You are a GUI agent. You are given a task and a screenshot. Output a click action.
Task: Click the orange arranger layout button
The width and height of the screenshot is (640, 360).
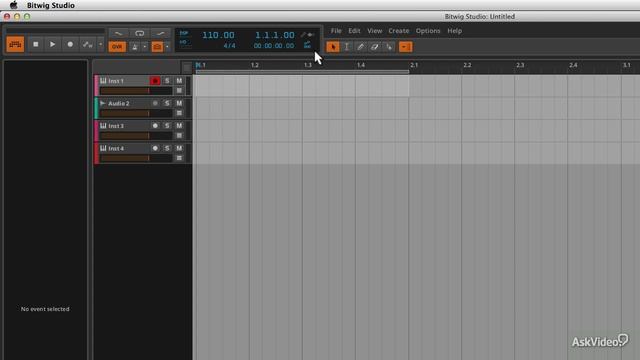pos(15,44)
